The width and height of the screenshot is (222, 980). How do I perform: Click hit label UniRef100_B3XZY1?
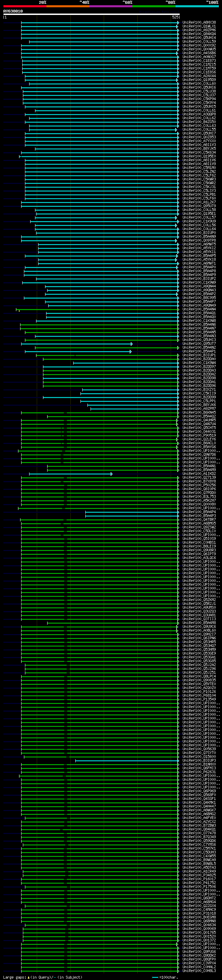199,390
